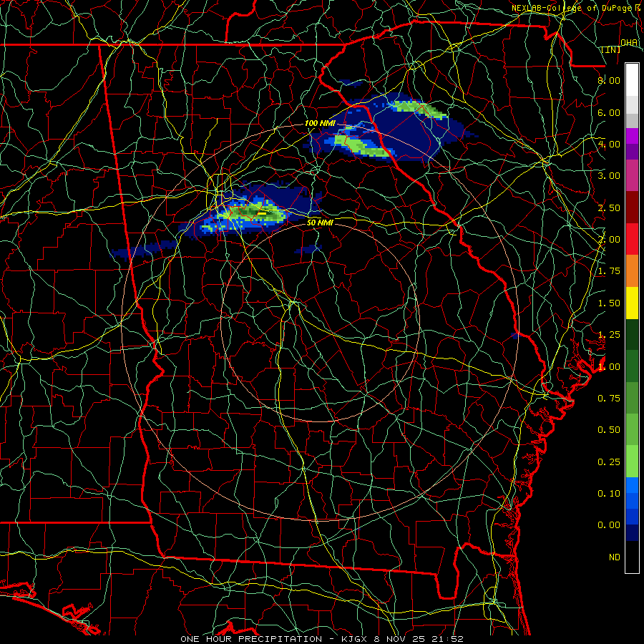Pick the bright red legend swatch
644x644 pixels.
click(x=632, y=240)
